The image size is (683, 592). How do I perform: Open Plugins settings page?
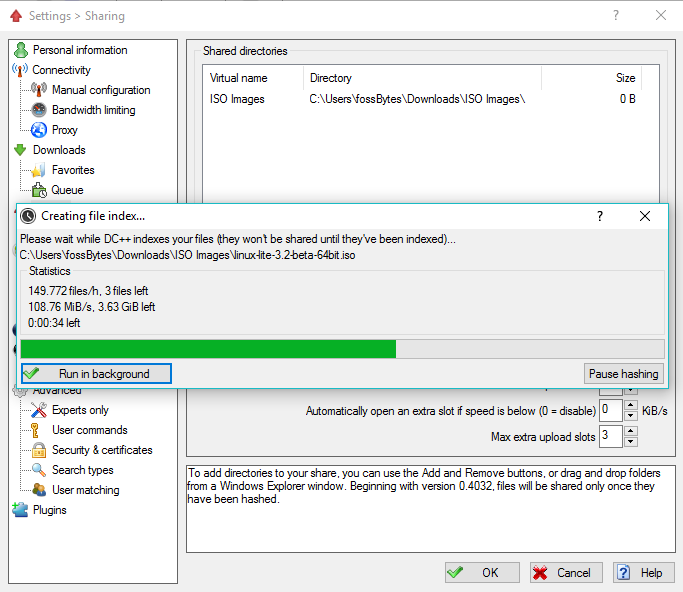pyautogui.click(x=50, y=510)
